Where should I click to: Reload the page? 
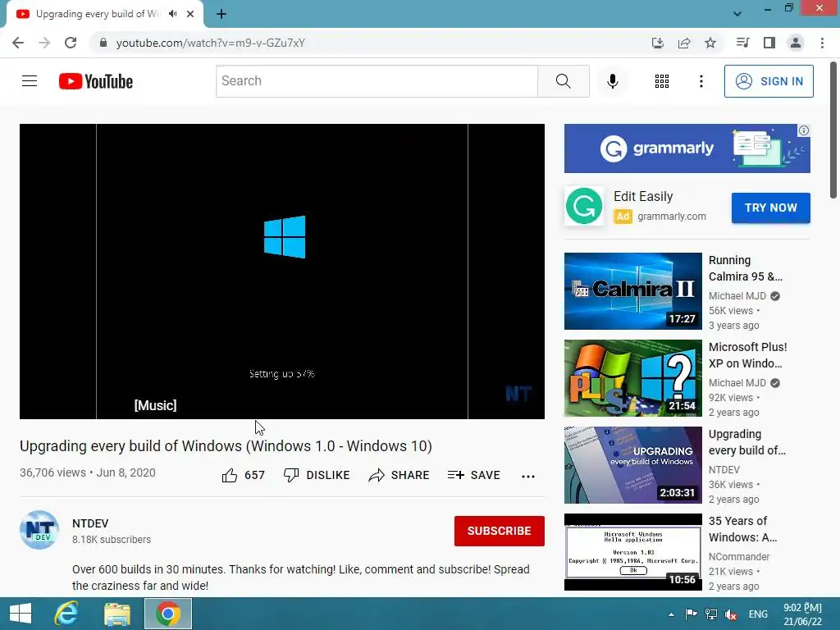coord(71,43)
